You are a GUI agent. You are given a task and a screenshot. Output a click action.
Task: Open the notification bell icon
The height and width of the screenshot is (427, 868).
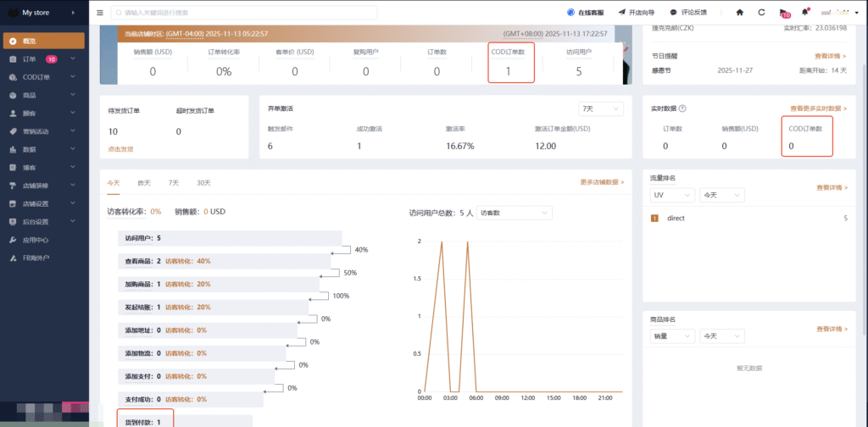[804, 13]
